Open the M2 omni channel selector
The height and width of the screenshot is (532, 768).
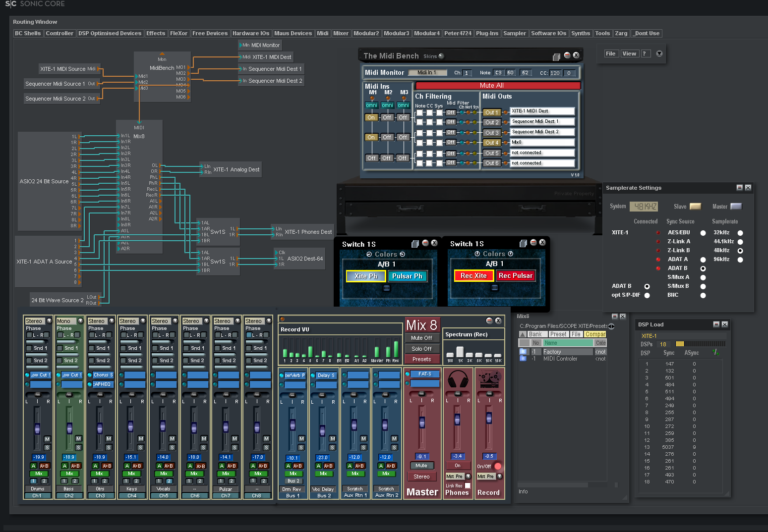[x=387, y=106]
